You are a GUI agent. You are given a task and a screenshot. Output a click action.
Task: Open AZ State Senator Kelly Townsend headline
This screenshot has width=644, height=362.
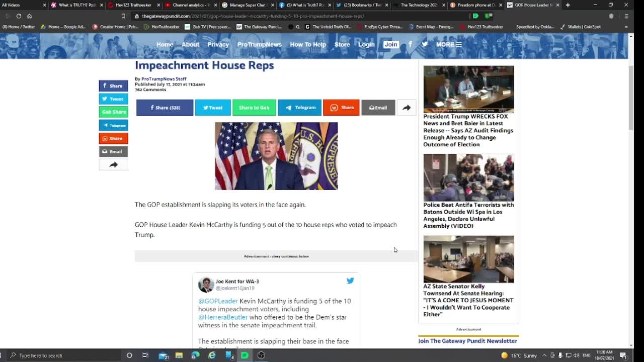click(x=468, y=300)
